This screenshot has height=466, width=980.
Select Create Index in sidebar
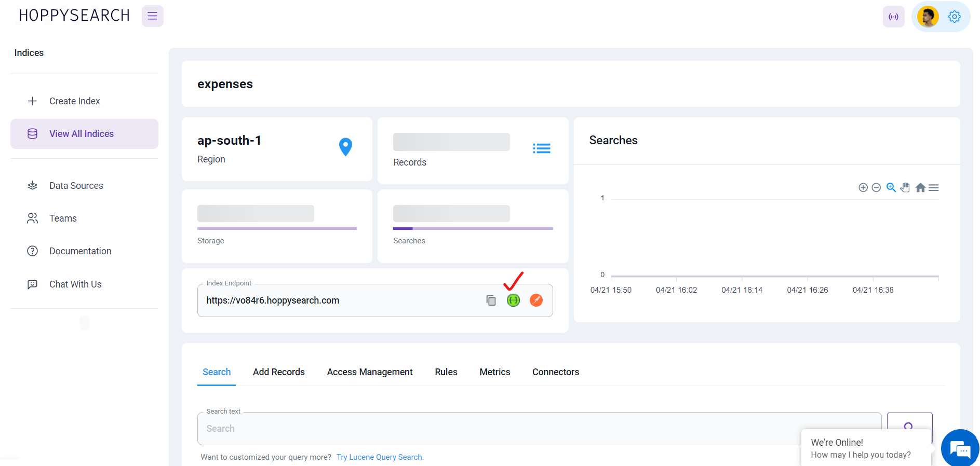point(84,101)
